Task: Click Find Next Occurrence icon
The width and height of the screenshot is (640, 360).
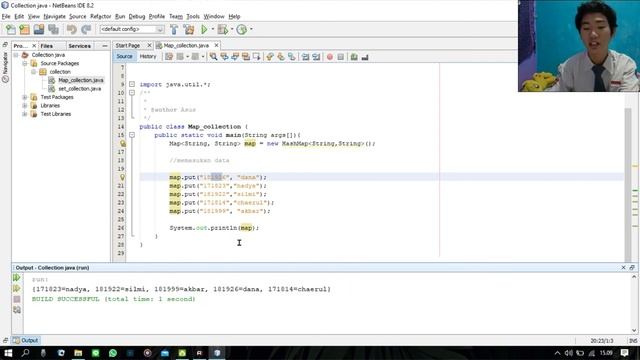Action: [235, 57]
